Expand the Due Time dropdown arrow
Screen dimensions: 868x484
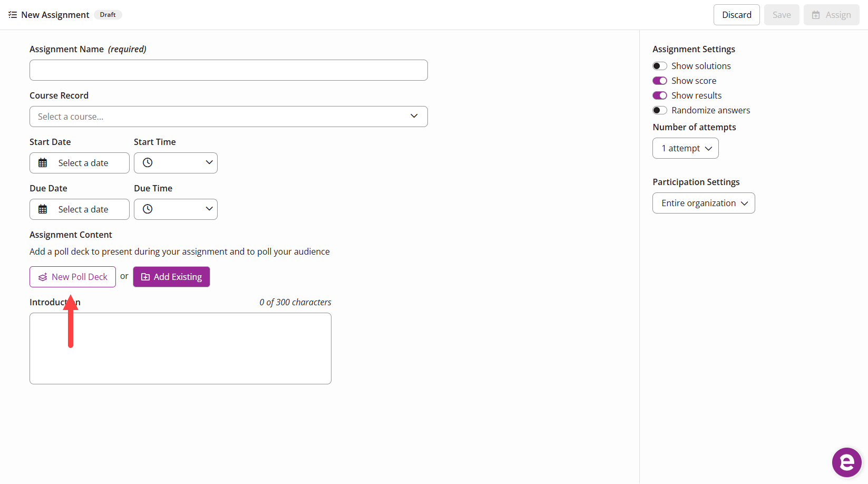click(x=209, y=209)
